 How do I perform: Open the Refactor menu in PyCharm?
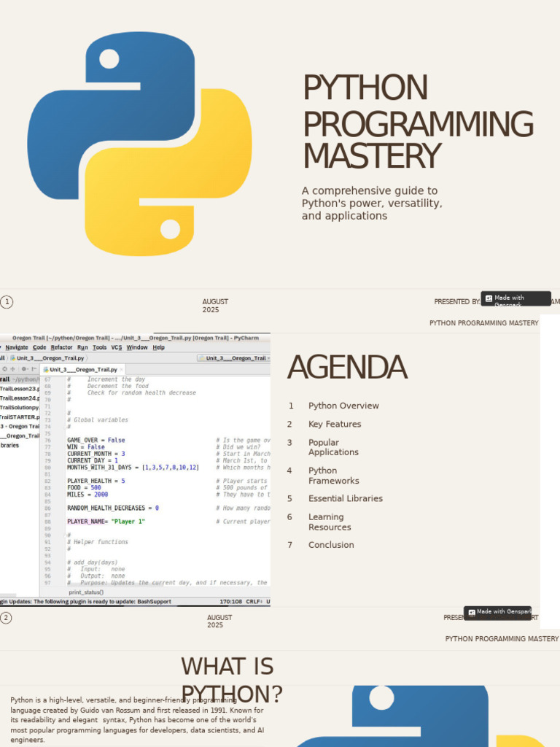tap(61, 347)
